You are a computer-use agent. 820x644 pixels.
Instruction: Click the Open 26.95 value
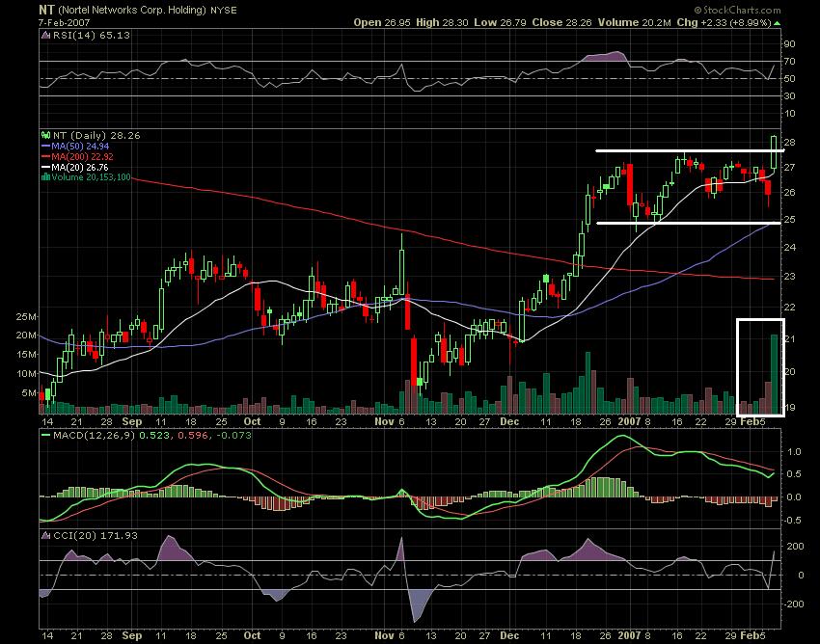point(382,22)
